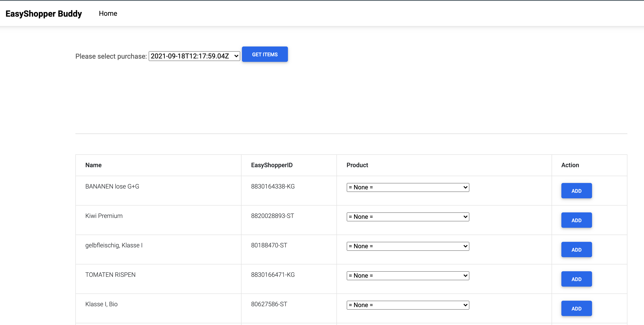Click the GET ITEMS button

265,54
